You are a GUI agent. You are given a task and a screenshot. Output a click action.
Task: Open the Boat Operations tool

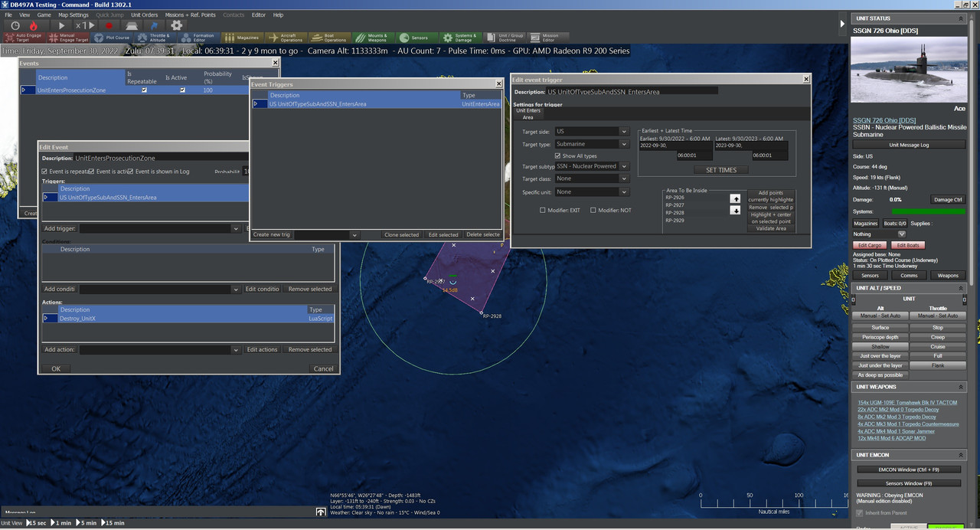coord(331,38)
